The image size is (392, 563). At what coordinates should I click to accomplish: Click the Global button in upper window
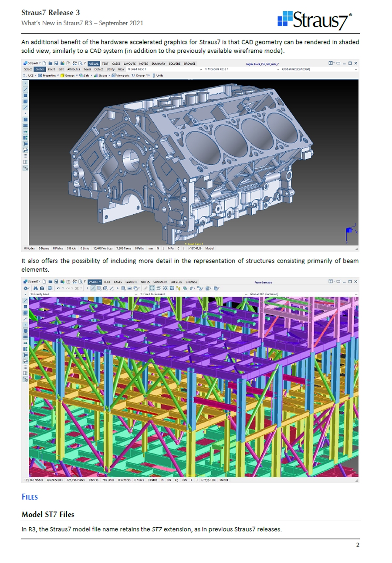point(40,69)
